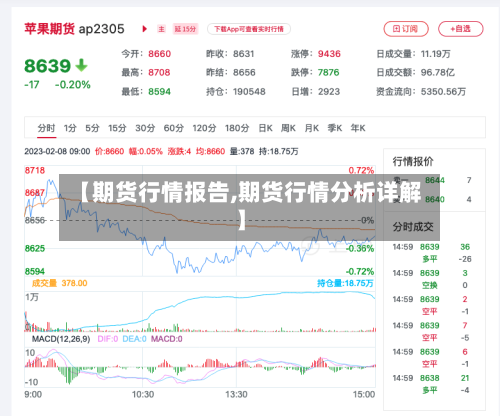Viewport: 500px width, 416px height.
Task: Click the 日成交量 value 11.19万
Action: (x=436, y=54)
